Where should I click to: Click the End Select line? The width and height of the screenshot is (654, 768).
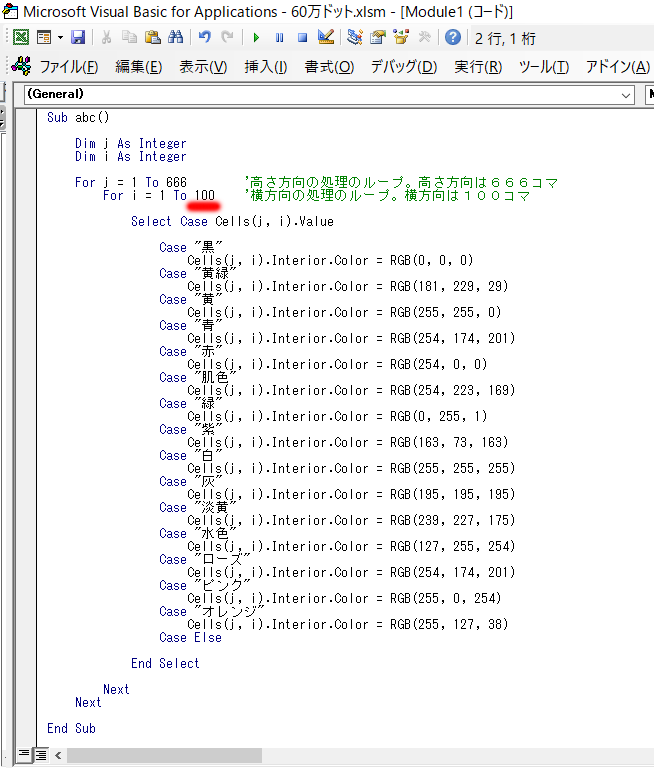165,664
